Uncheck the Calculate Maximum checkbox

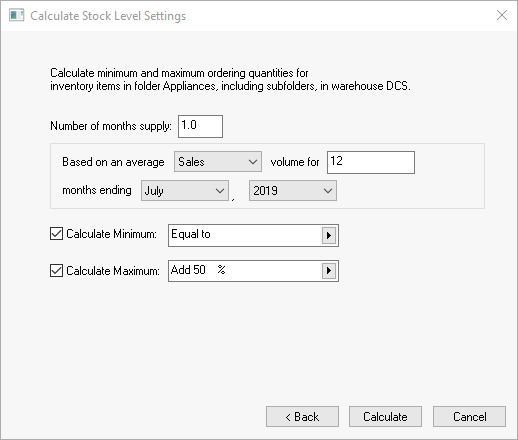click(x=56, y=270)
